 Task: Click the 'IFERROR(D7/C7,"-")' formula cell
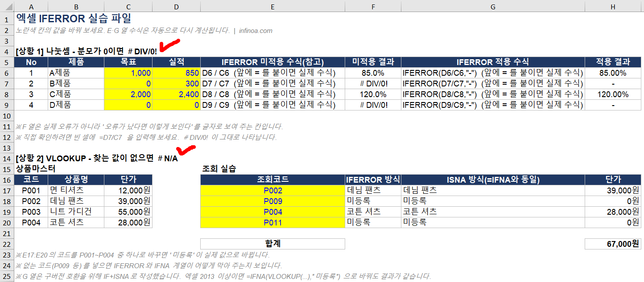[493, 83]
